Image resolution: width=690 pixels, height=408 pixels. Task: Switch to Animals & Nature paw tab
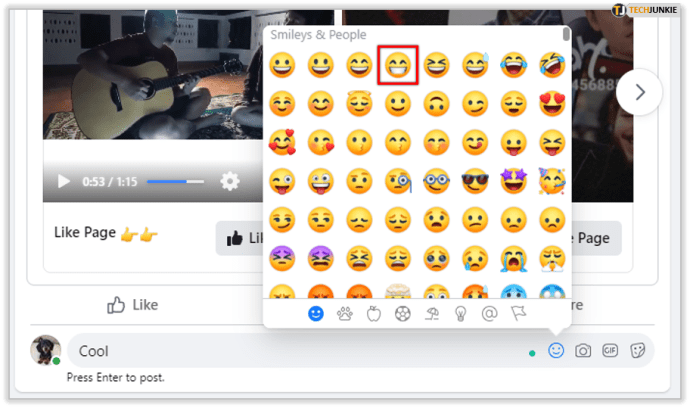point(345,314)
